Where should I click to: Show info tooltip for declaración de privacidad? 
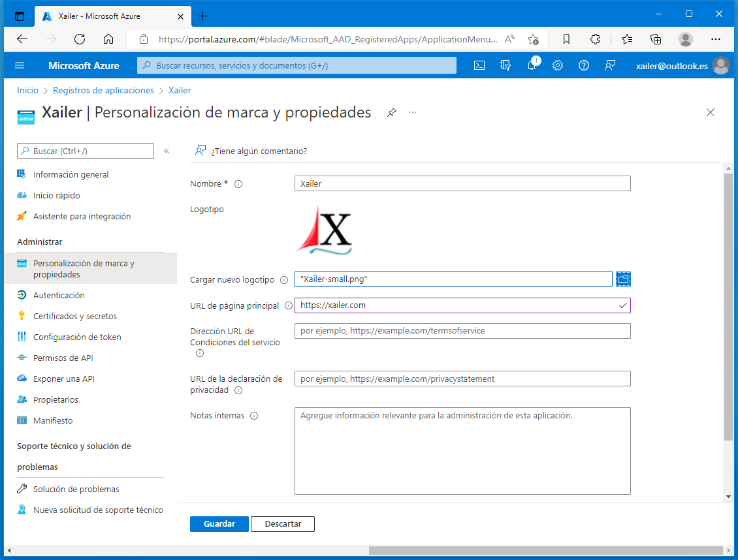pos(238,390)
